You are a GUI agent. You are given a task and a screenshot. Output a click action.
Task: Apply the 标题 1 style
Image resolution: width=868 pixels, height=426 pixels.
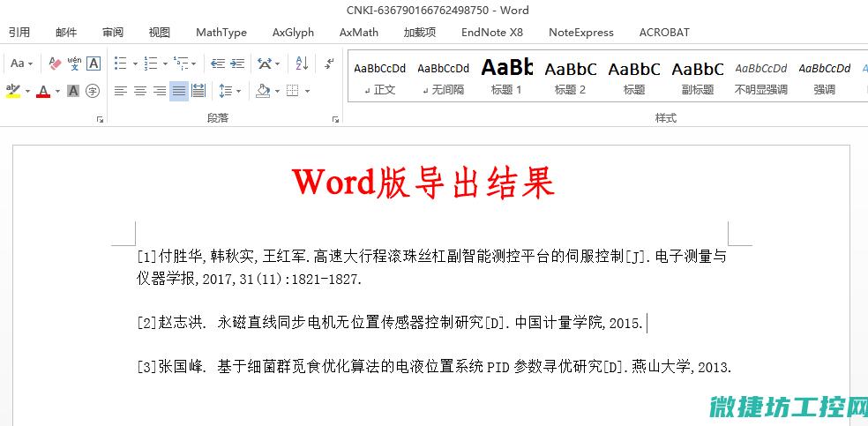506,77
